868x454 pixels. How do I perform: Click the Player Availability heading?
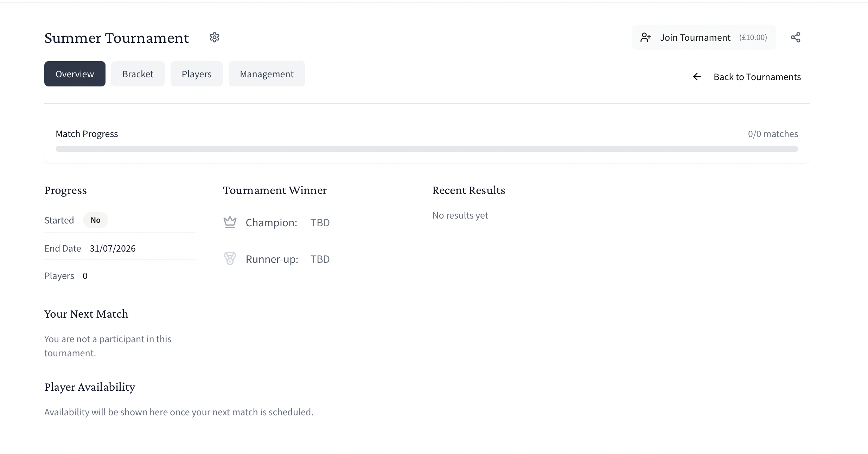tap(90, 387)
